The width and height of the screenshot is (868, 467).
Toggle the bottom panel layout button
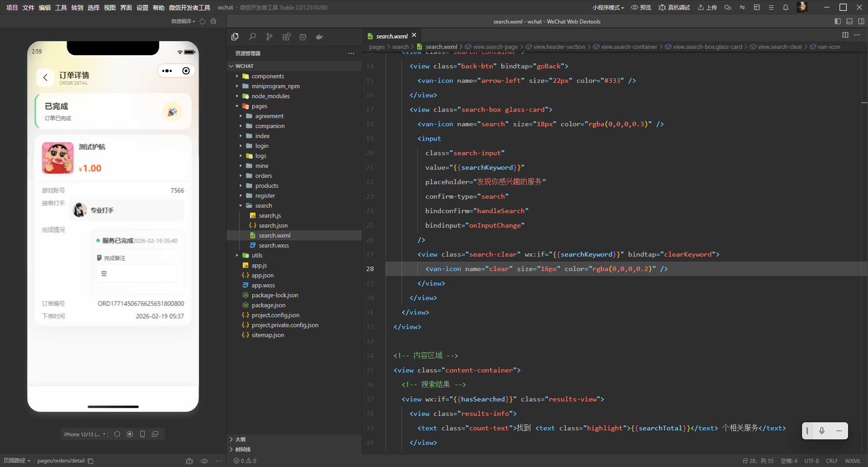coord(849,21)
